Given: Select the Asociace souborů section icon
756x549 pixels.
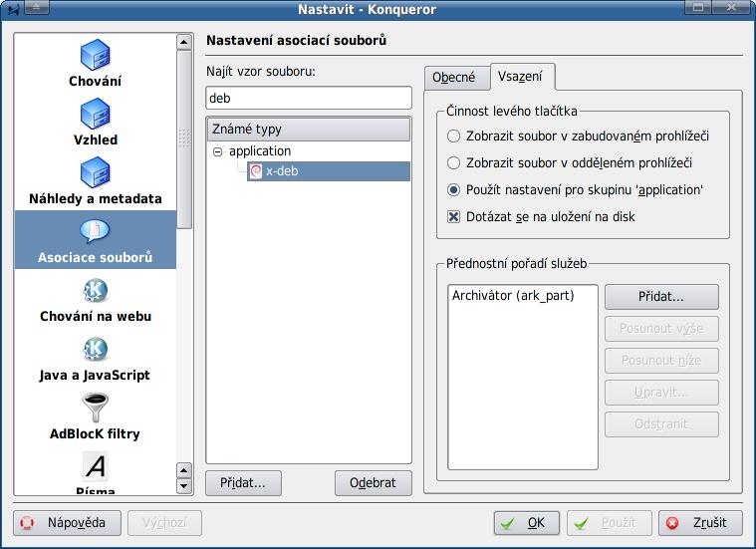Looking at the screenshot, I should [x=95, y=231].
